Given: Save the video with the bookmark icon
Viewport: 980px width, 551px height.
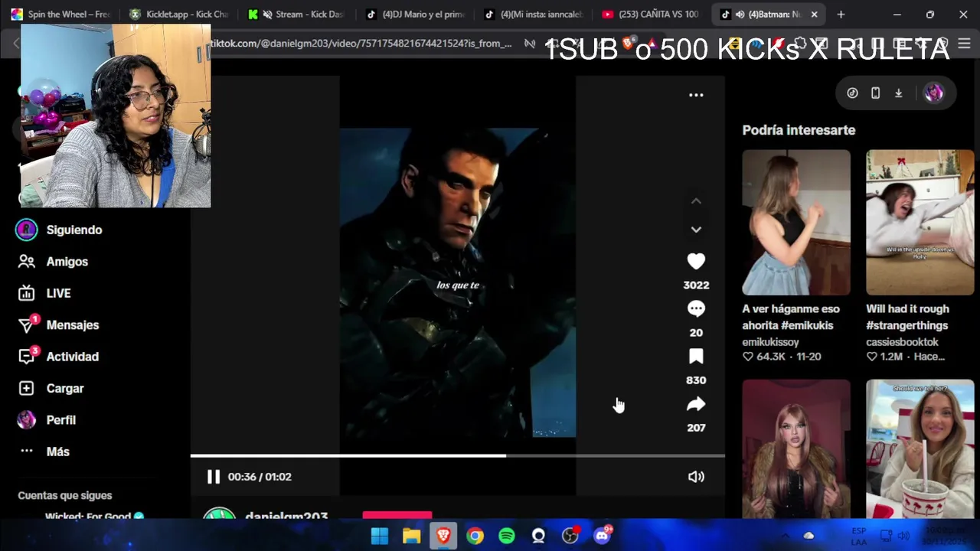Looking at the screenshot, I should coord(696,357).
